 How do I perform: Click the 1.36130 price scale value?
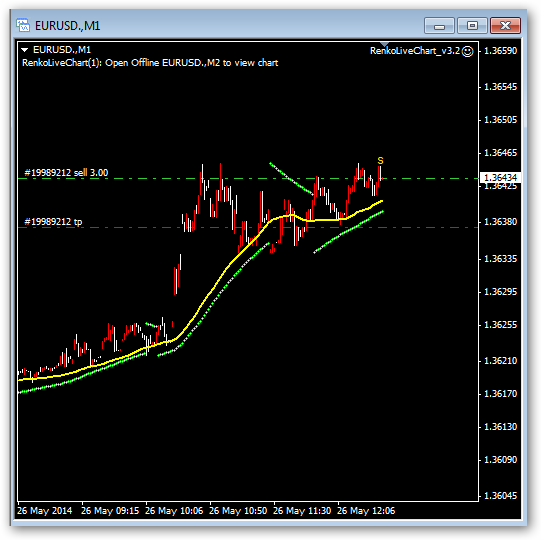501,426
